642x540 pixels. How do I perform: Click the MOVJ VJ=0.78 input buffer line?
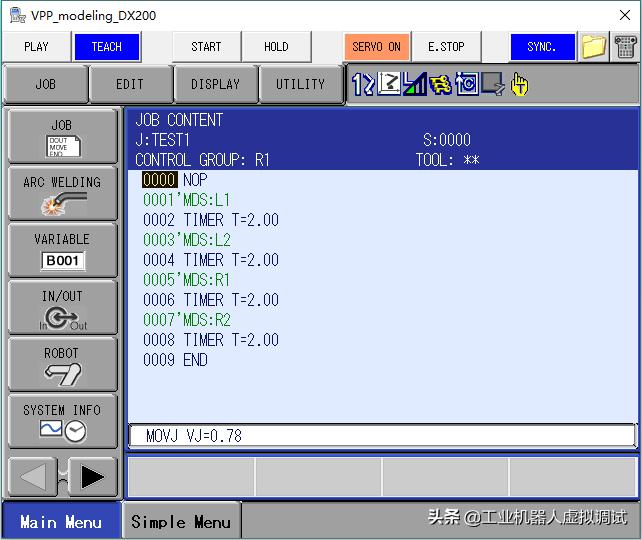tap(382, 436)
